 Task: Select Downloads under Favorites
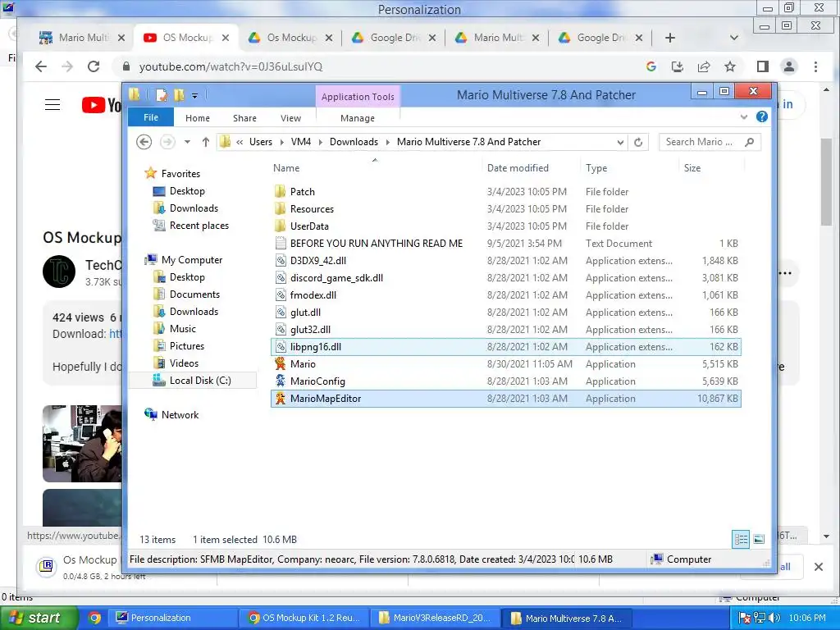pyautogui.click(x=194, y=208)
